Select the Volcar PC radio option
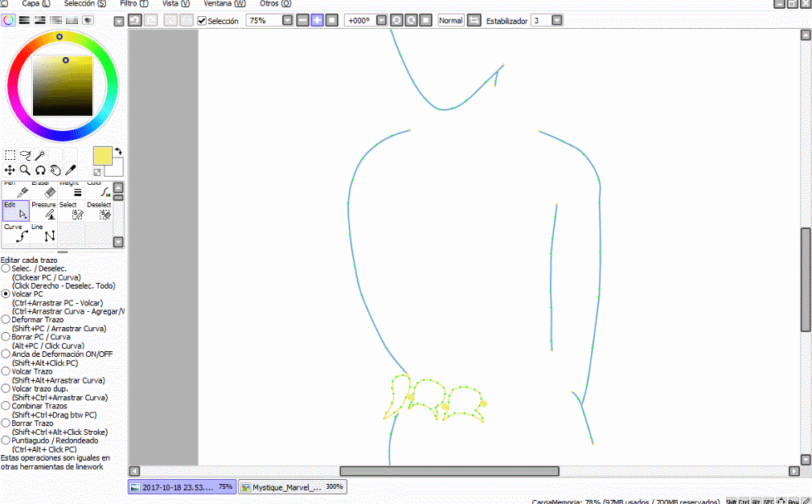The height and width of the screenshot is (504, 812). [x=6, y=293]
